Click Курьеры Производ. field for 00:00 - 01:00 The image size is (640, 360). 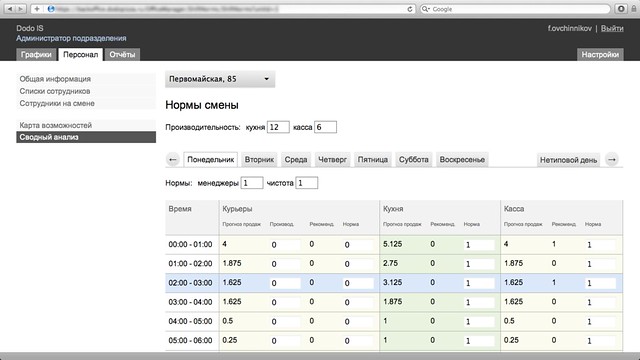pyautogui.click(x=285, y=245)
